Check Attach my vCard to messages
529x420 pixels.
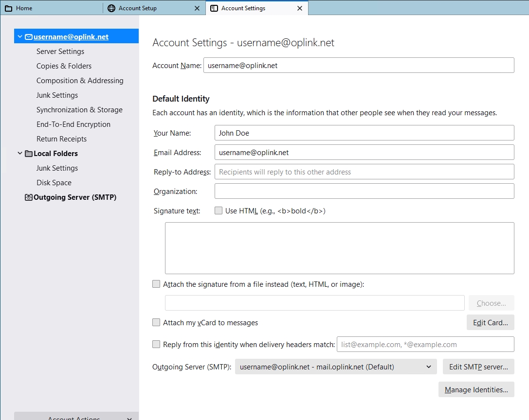(x=156, y=322)
